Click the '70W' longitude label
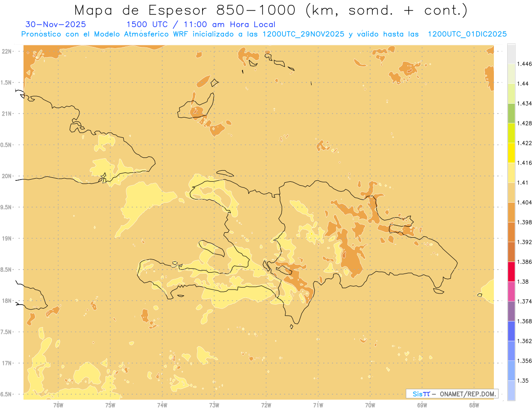 click(370, 405)
